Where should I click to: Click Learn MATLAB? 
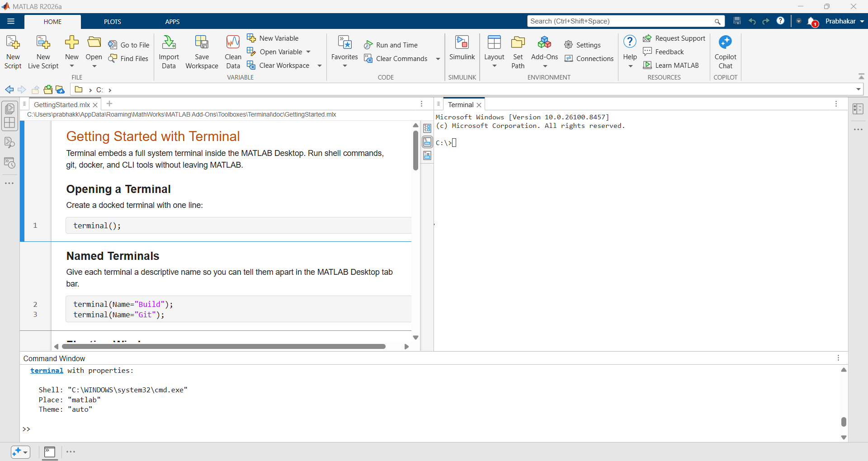click(671, 65)
